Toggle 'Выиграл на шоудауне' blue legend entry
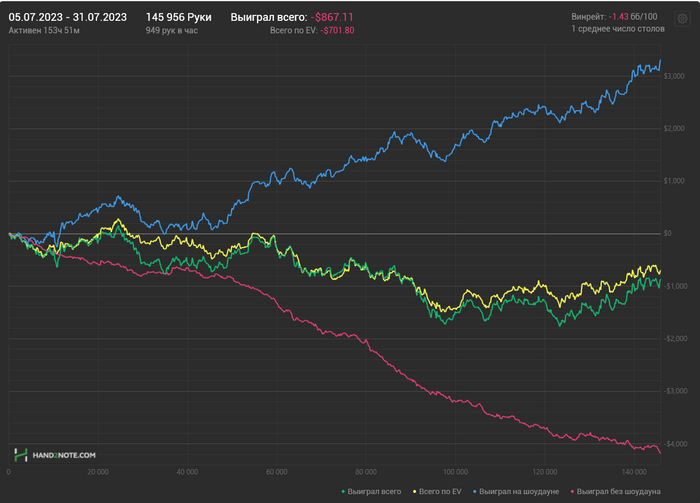This screenshot has width=700, height=503. (516, 491)
